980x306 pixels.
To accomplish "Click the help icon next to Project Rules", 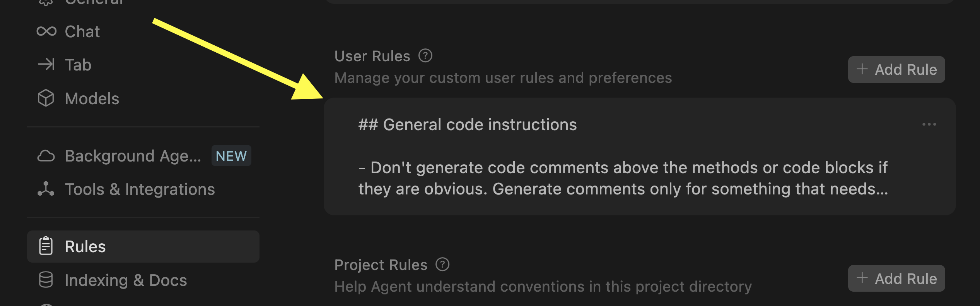I will tap(442, 265).
